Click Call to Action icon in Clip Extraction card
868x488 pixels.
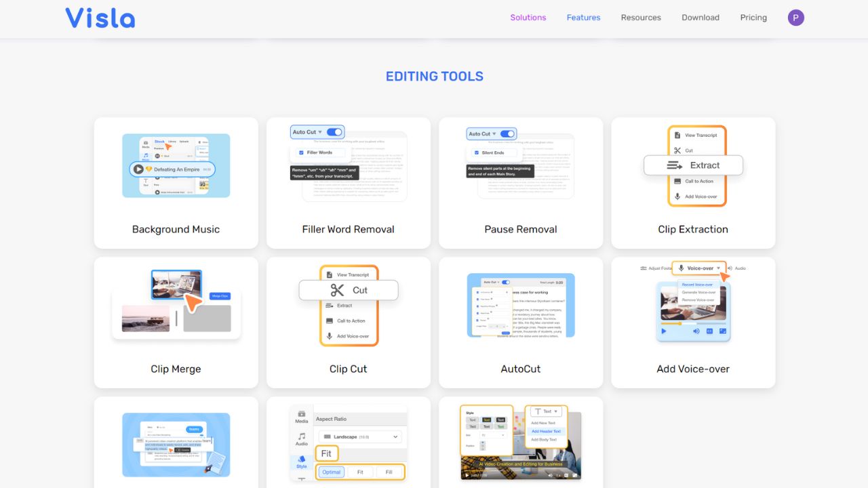677,181
